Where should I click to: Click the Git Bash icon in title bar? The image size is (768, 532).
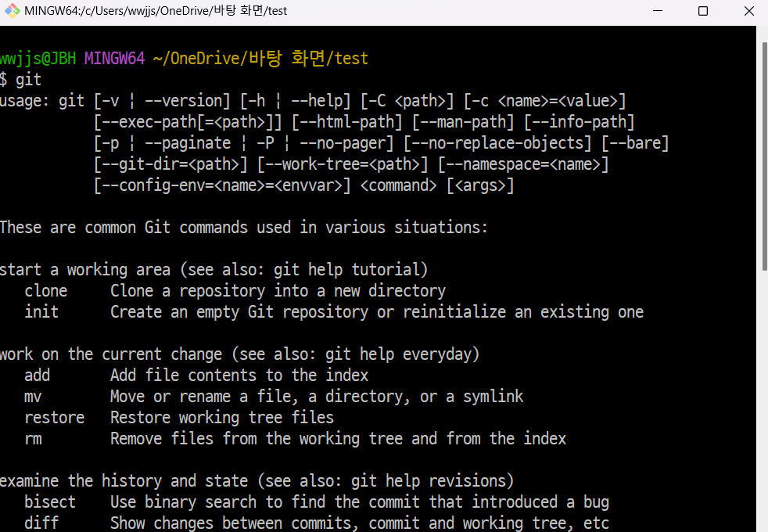click(x=13, y=10)
